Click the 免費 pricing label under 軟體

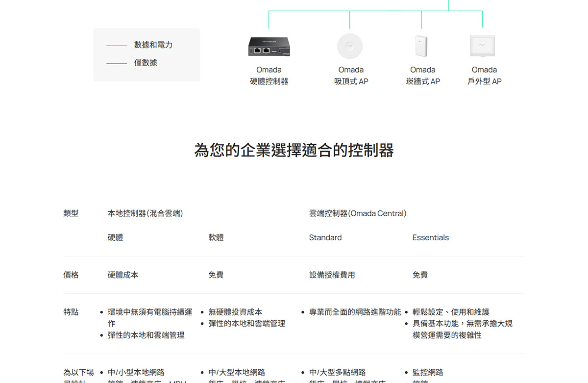(215, 275)
